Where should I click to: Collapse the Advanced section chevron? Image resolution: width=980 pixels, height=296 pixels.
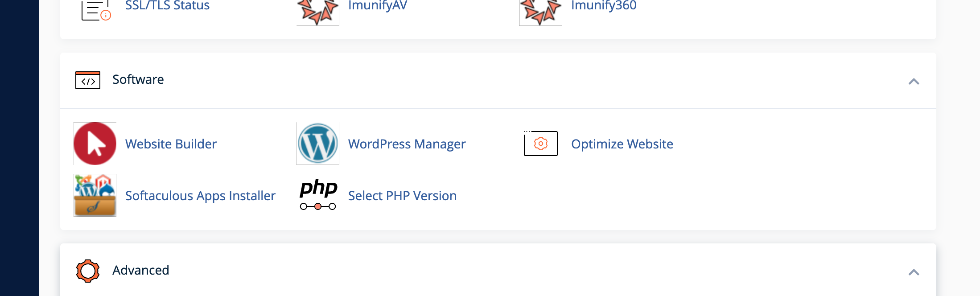914,272
